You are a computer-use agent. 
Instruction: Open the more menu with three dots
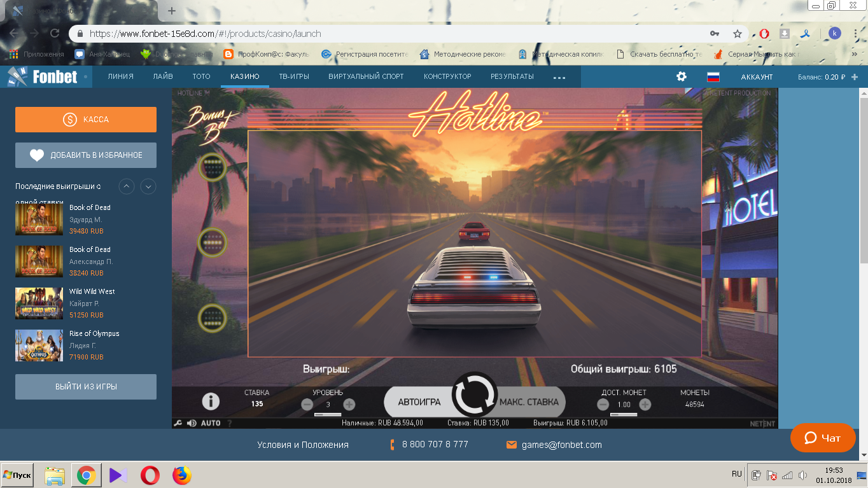[x=559, y=77]
